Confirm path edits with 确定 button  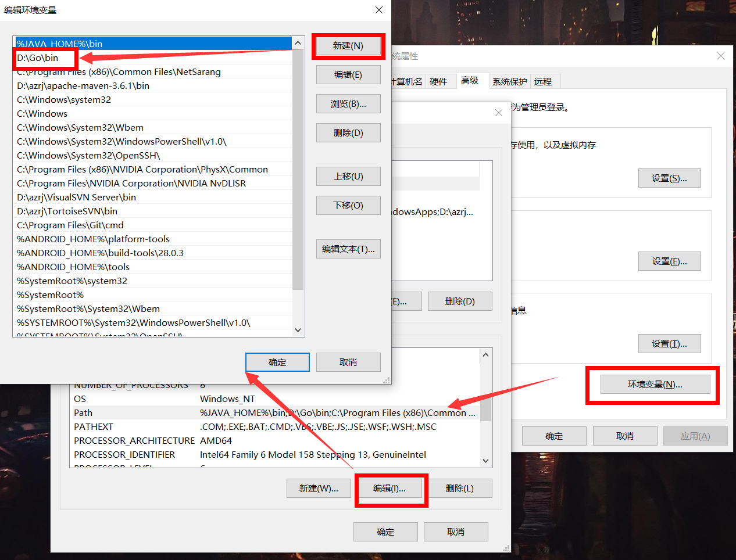click(x=277, y=362)
